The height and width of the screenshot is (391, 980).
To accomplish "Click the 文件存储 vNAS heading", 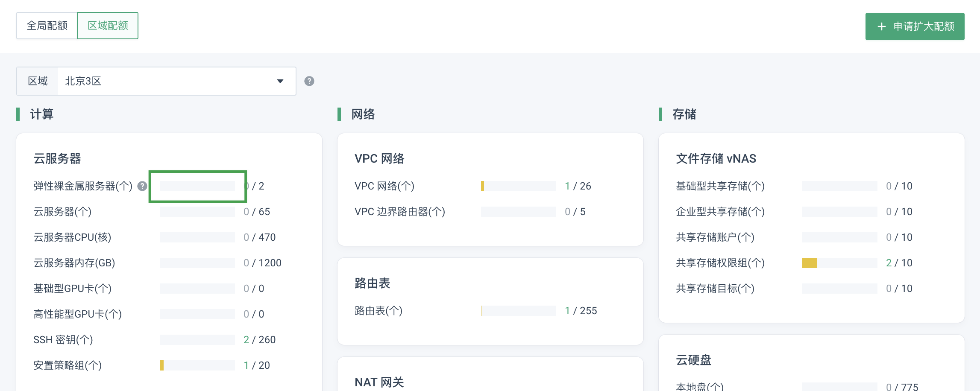I will pyautogui.click(x=716, y=159).
